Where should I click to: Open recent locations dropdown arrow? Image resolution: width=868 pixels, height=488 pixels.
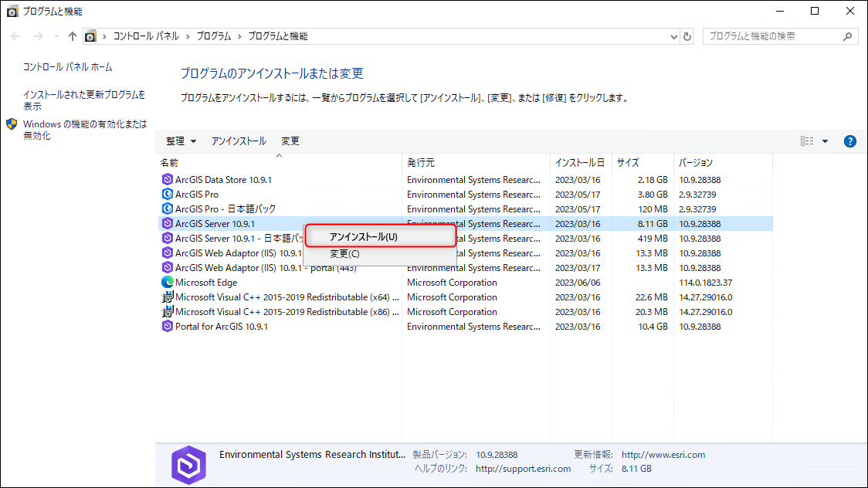[56, 36]
